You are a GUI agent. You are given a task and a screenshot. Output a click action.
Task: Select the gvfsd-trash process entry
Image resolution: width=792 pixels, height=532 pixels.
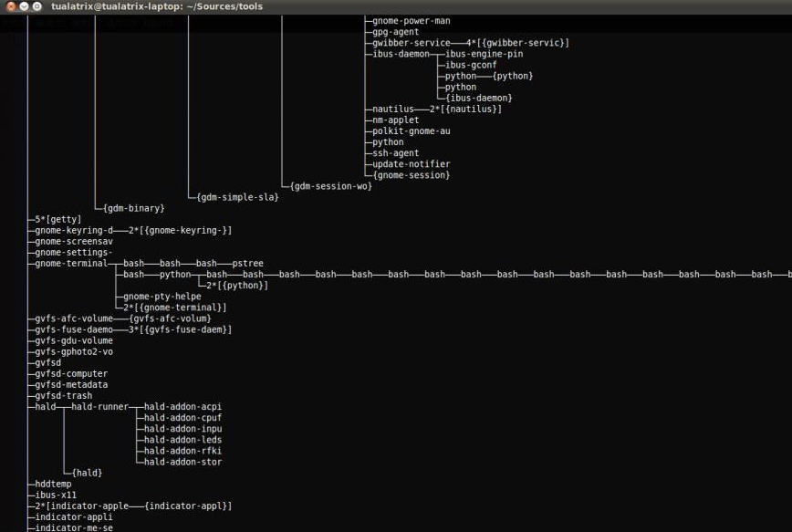point(64,397)
